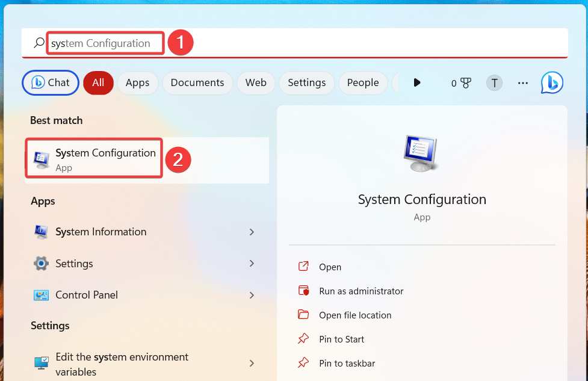Select the Documents filter tab

(197, 82)
